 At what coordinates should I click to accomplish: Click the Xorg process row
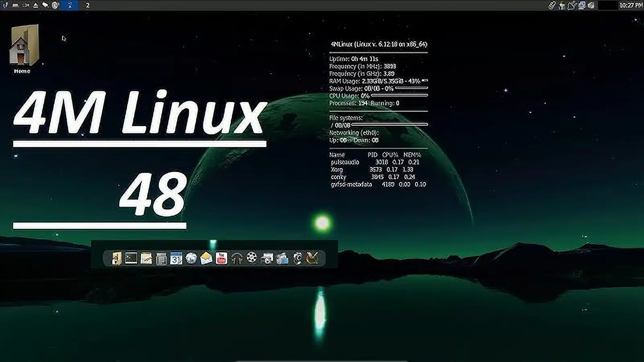[x=372, y=169]
